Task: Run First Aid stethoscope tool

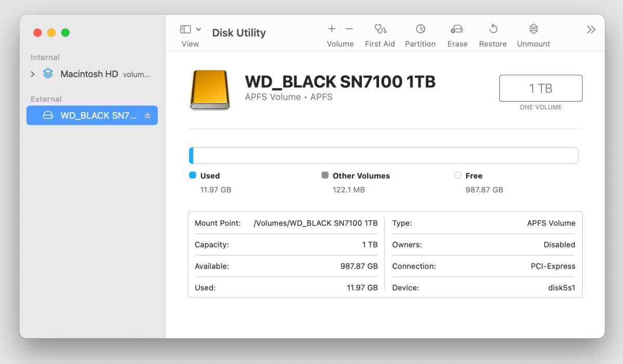Action: (380, 29)
